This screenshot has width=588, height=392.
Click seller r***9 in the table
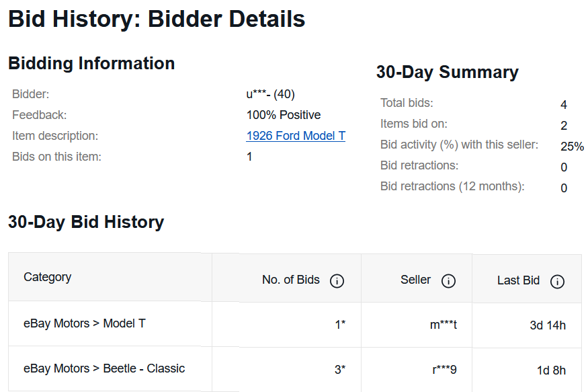pos(445,370)
